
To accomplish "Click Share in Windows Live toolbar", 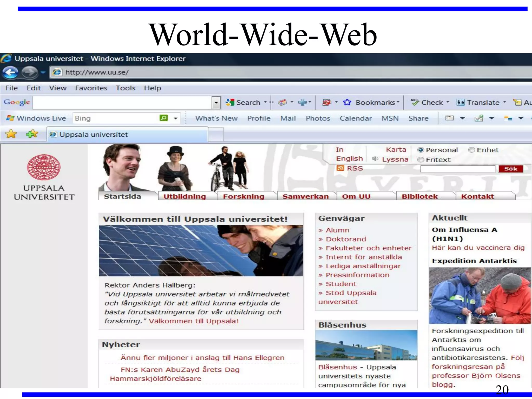I will point(418,118).
